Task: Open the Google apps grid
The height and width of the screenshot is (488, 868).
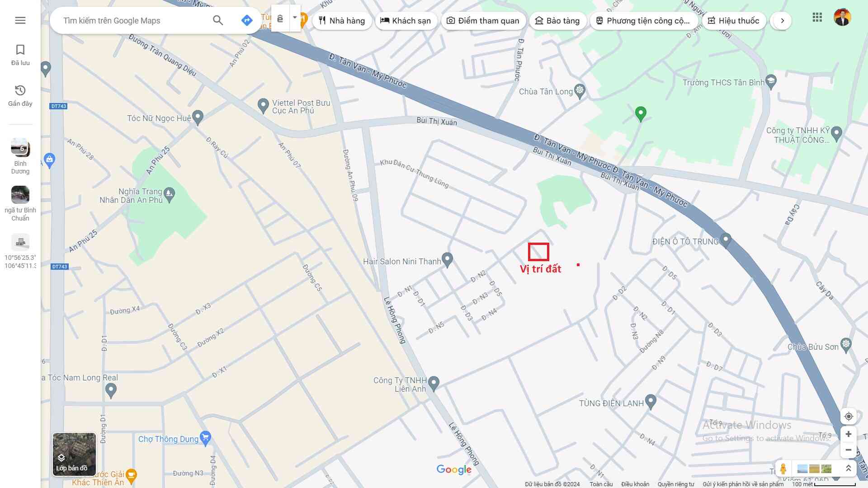Action: [817, 18]
